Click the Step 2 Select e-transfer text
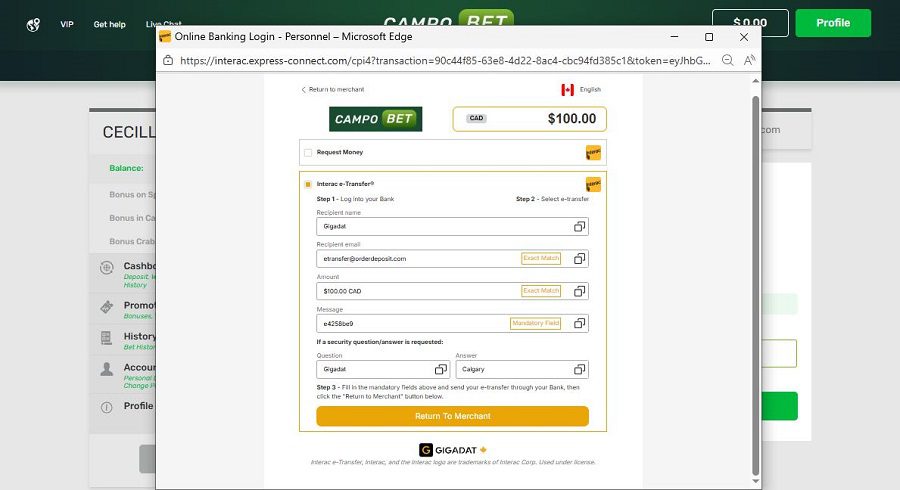Screen dimensions: 900x490 (552, 199)
